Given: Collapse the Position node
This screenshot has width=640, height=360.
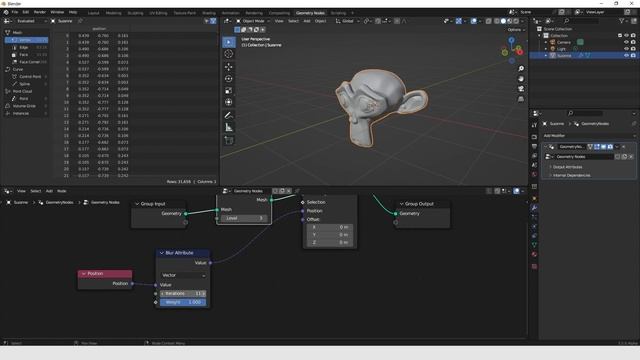Looking at the screenshot, I should coord(84,274).
